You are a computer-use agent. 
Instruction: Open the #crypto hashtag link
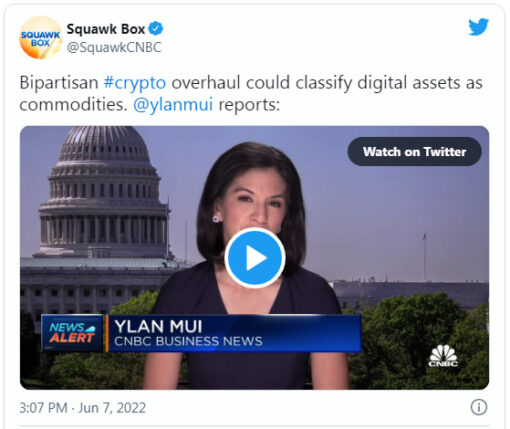pyautogui.click(x=135, y=83)
